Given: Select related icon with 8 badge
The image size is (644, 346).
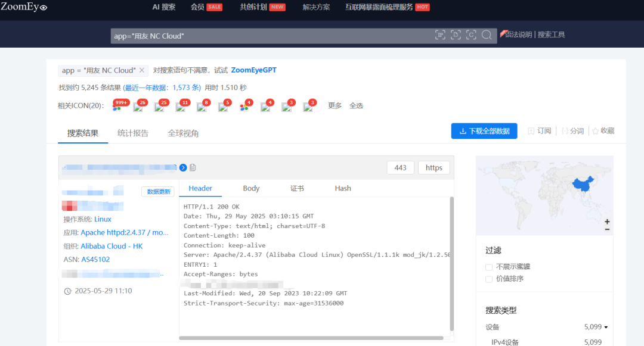Looking at the screenshot, I should [202, 107].
